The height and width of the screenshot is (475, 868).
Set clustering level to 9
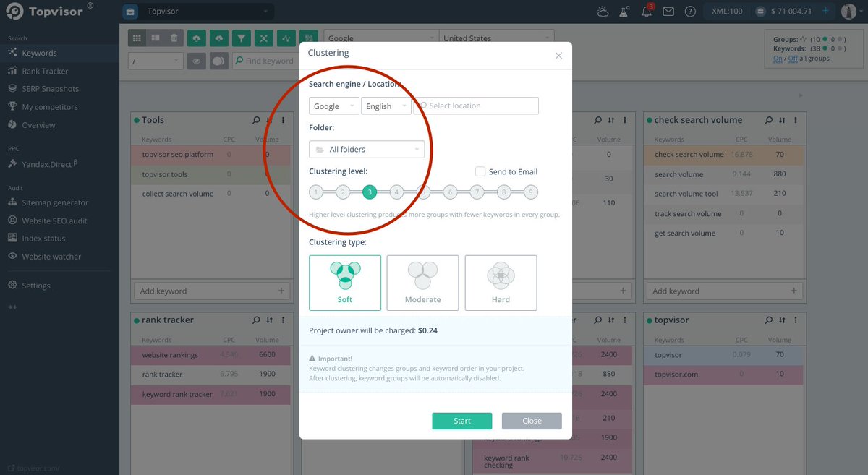tap(531, 192)
